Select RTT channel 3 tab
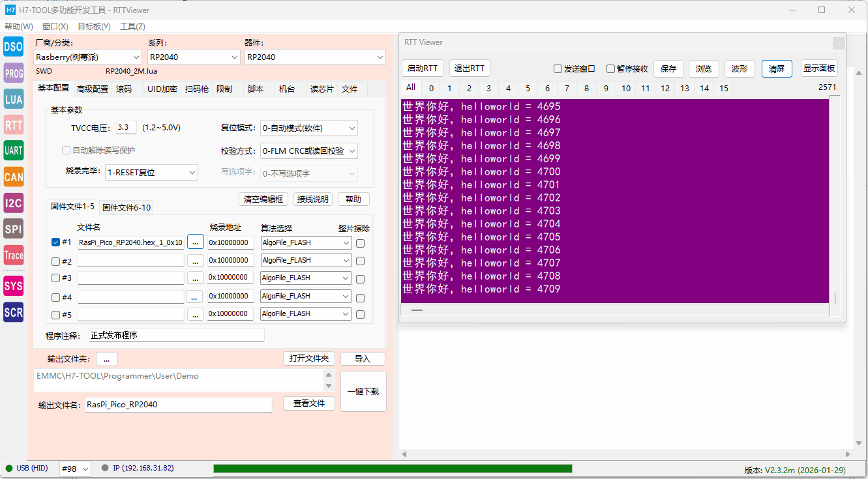This screenshot has width=868, height=479. pos(488,87)
